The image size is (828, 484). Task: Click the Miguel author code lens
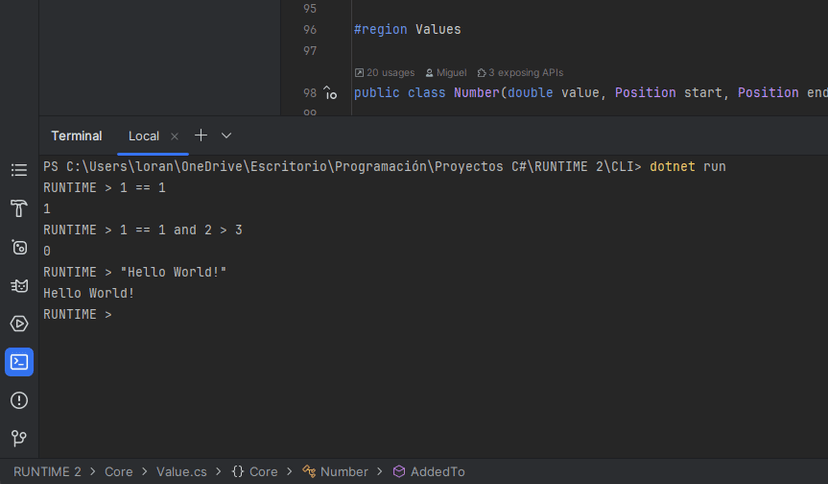[446, 73]
